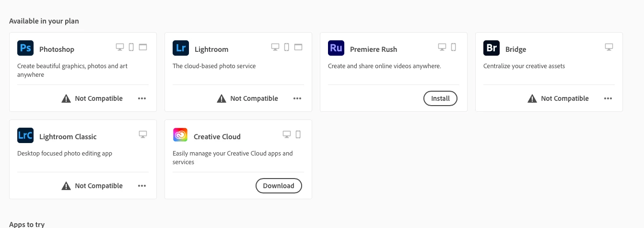Click 'Create beautiful graphics, photos and art' description
This screenshot has width=644, height=228.
[x=72, y=66]
